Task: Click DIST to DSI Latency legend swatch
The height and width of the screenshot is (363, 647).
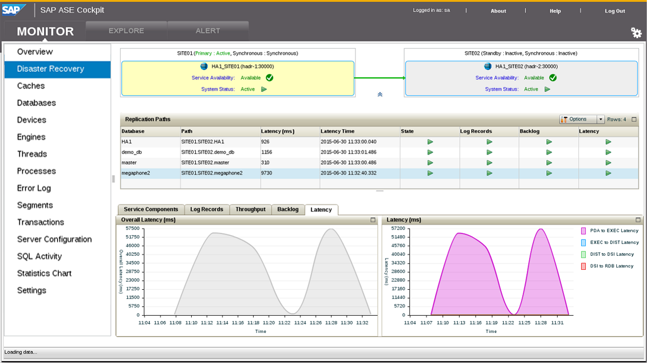Action: (x=583, y=255)
